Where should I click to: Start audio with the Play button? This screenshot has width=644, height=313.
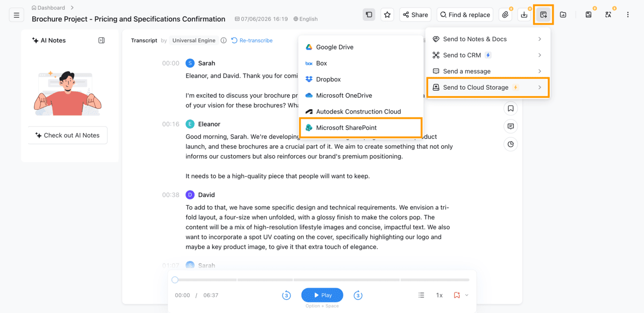click(x=322, y=295)
